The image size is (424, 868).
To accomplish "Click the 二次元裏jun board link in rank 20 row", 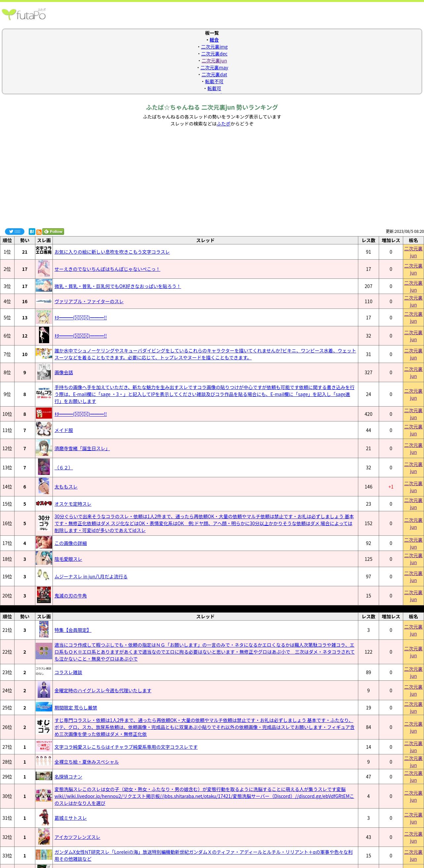I will [x=413, y=596].
